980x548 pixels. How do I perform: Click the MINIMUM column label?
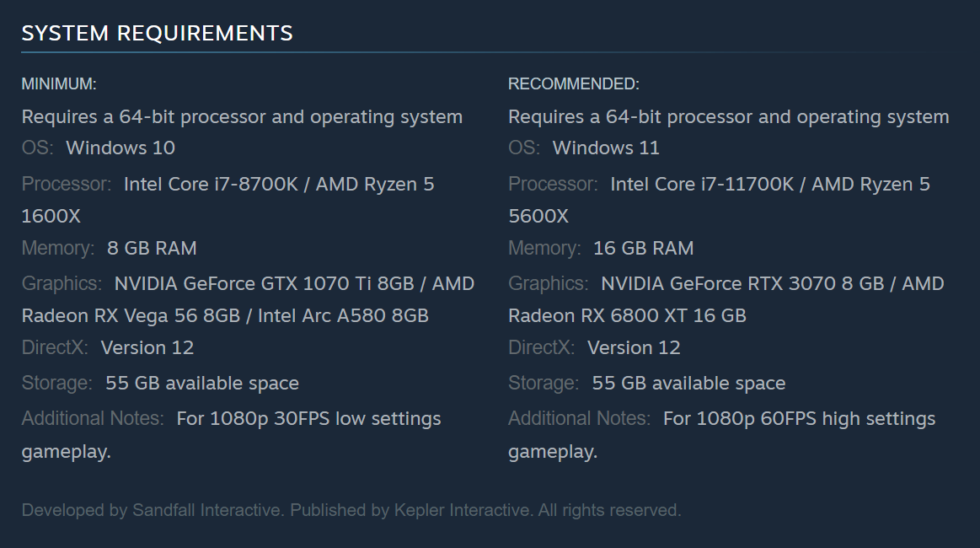click(59, 84)
